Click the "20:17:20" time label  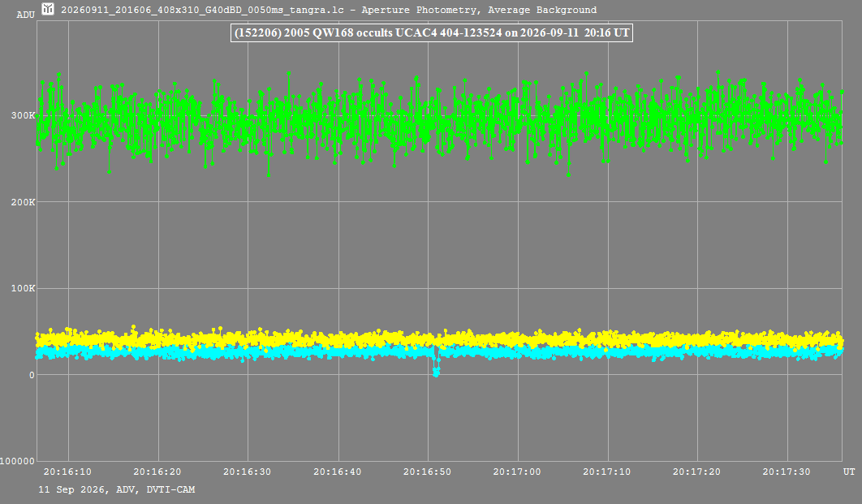coord(696,472)
